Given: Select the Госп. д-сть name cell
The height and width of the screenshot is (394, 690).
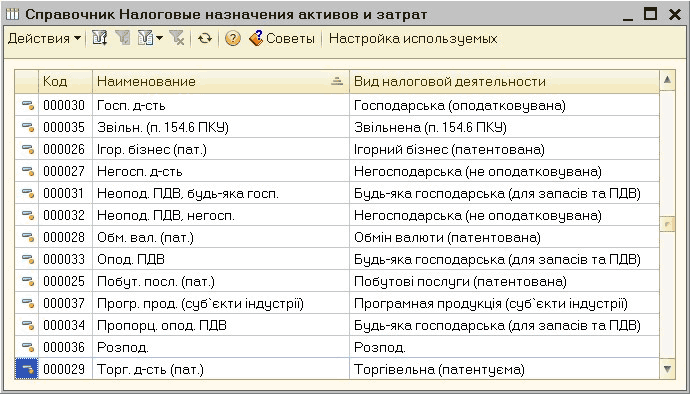Looking at the screenshot, I should 221,105.
